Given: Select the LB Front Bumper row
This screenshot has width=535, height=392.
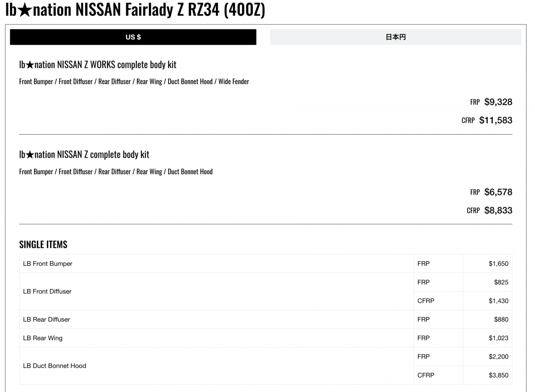Looking at the screenshot, I should pyautogui.click(x=48, y=264).
